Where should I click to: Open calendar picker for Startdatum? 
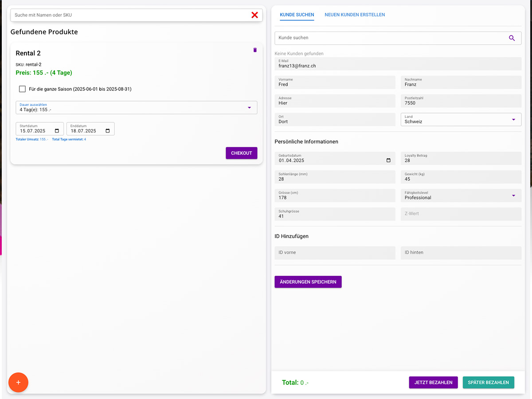tap(57, 131)
